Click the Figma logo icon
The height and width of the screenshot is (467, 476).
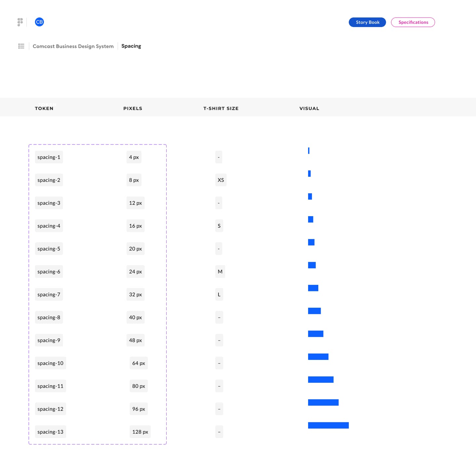pos(20,22)
